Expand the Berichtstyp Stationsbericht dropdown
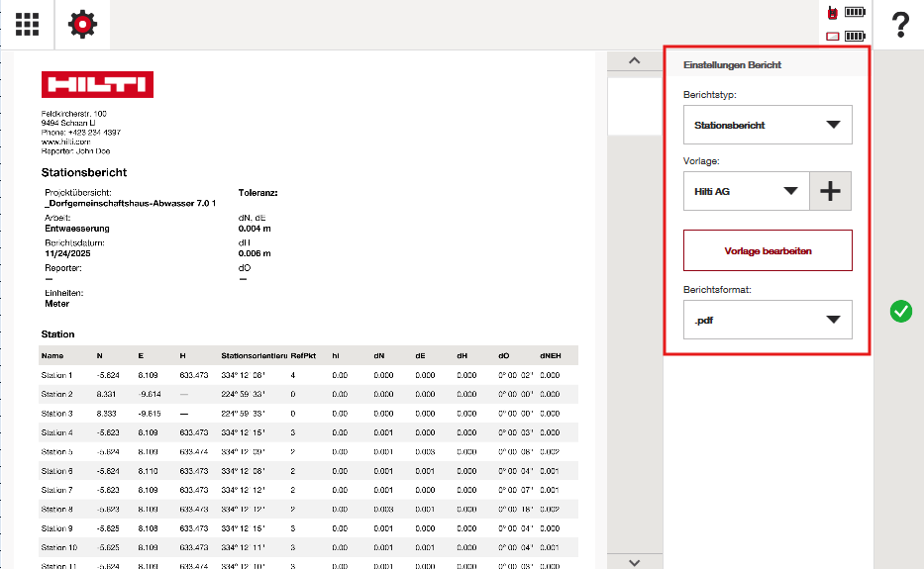The image size is (924, 569). pos(767,125)
